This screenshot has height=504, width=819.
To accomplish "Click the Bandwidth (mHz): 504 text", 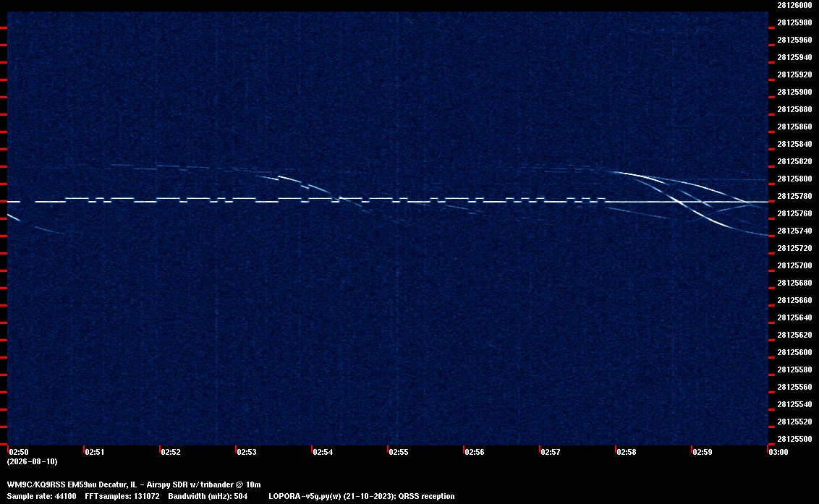I will pyautogui.click(x=208, y=496).
